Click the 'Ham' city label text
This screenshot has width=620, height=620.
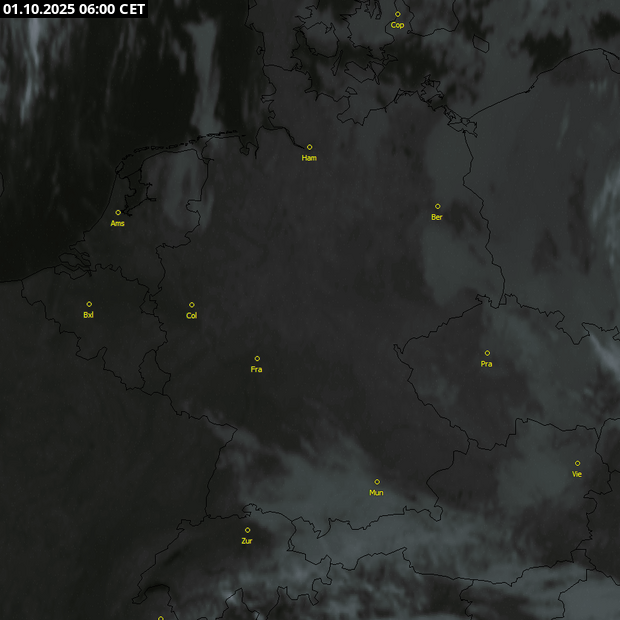(x=309, y=158)
